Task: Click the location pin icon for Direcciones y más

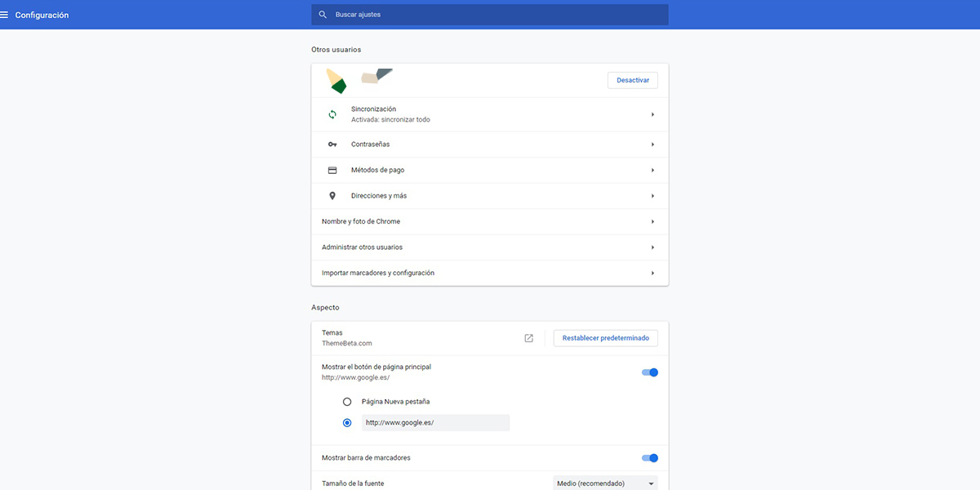Action: click(332, 195)
